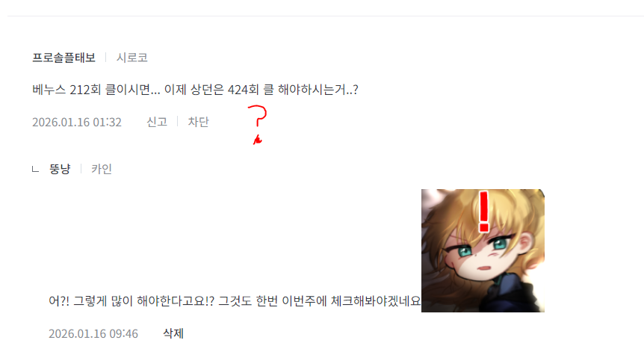Click the reply indent arrow icon beside 뚱냥

35,170
